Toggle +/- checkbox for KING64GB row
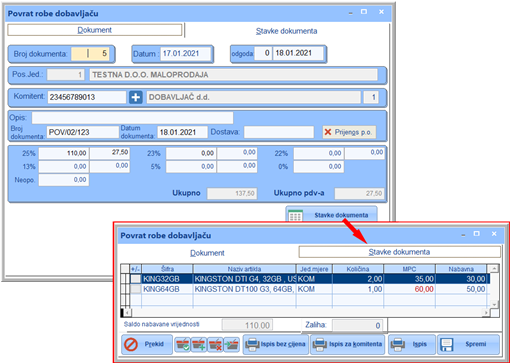This screenshot has width=510, height=363. (136, 289)
